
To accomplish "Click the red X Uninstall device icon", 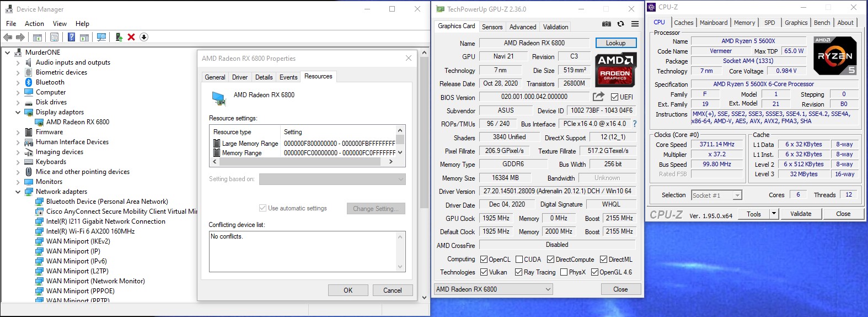I will point(131,37).
